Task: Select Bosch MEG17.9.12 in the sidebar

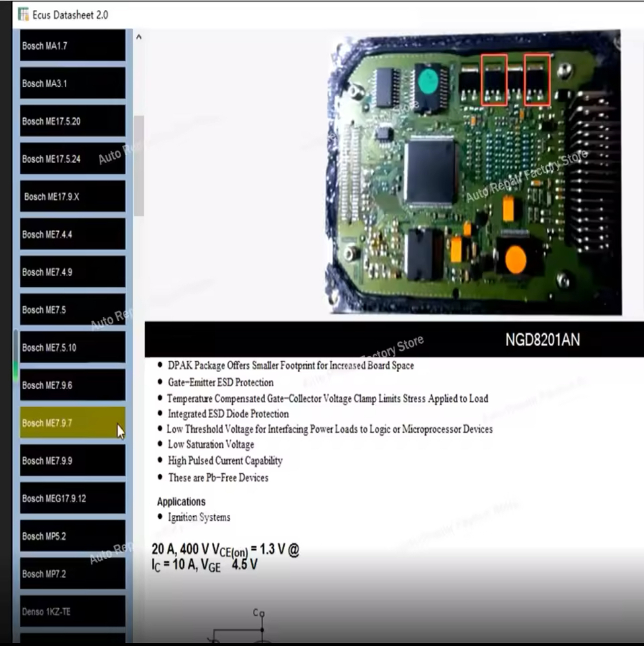Action: pyautogui.click(x=72, y=498)
